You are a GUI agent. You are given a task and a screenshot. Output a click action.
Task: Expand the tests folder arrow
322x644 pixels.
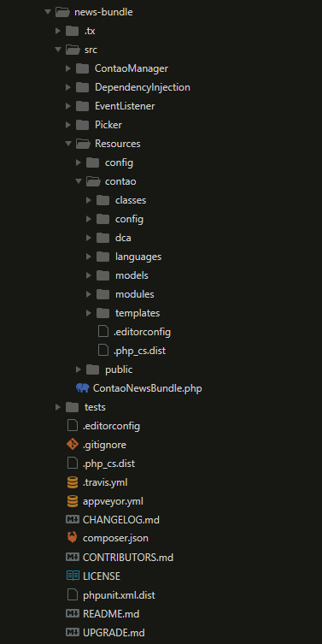pyautogui.click(x=58, y=407)
